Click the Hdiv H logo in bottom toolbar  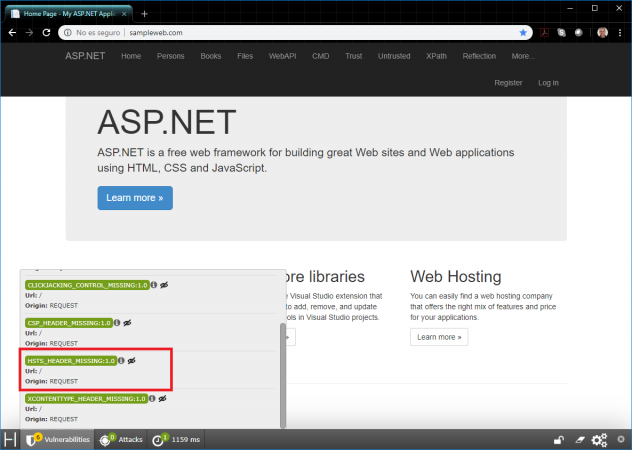point(10,440)
